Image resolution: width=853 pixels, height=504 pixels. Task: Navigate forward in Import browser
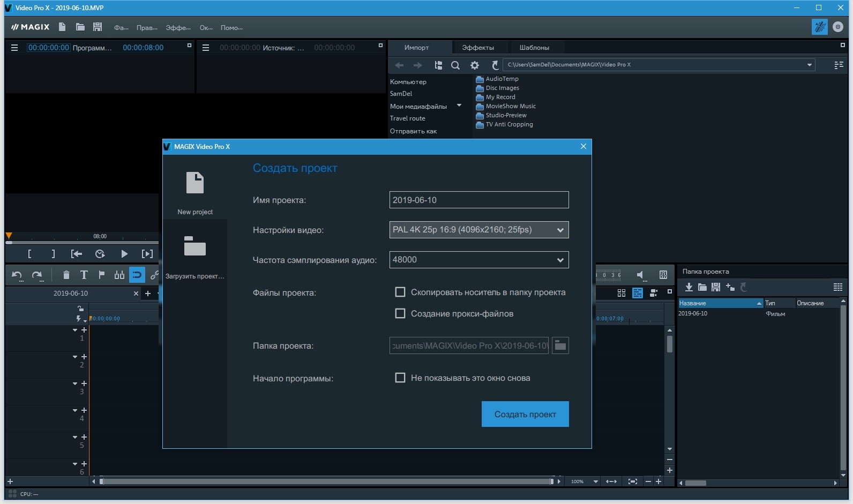point(417,65)
